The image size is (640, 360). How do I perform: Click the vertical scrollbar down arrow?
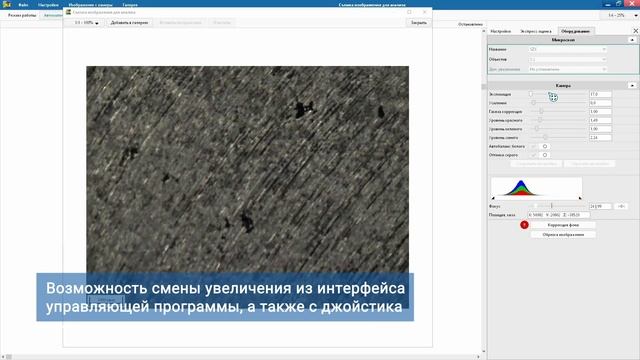coord(484,351)
